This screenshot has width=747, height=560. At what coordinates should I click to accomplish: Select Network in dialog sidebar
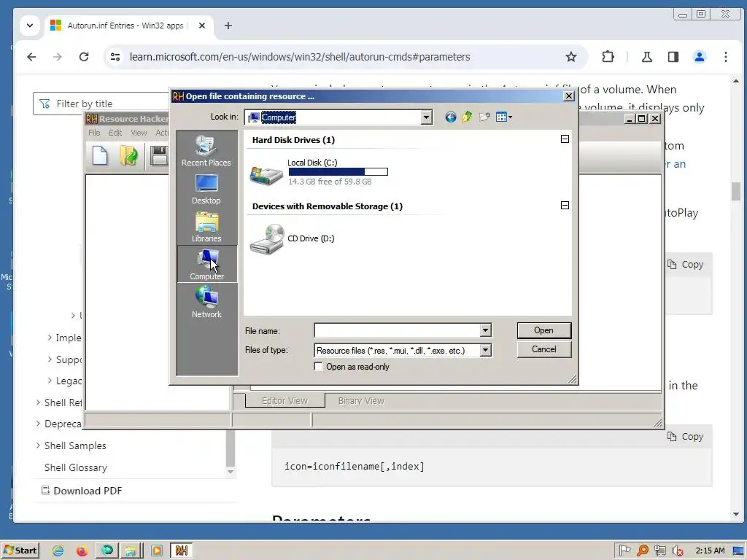click(206, 303)
